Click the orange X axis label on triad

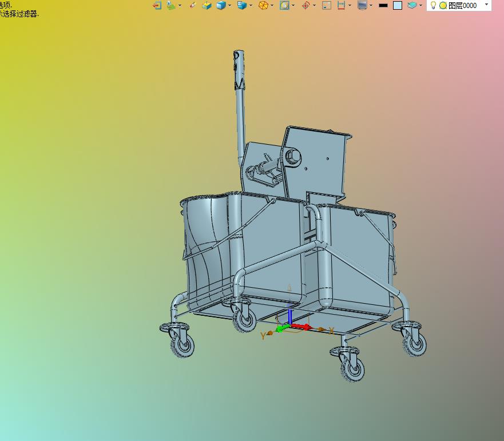[331, 331]
